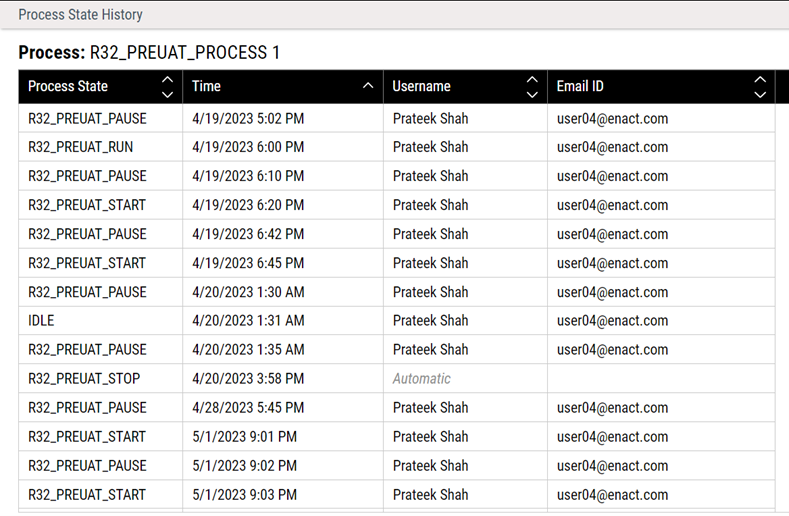Click the email in the 4/19/2023 6:20 PM row

[x=612, y=205]
